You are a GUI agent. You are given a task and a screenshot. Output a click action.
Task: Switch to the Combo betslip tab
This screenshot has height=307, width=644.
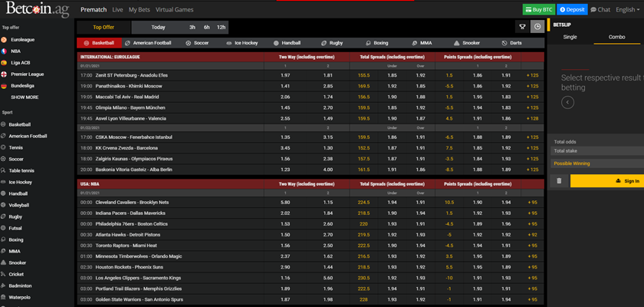(616, 37)
